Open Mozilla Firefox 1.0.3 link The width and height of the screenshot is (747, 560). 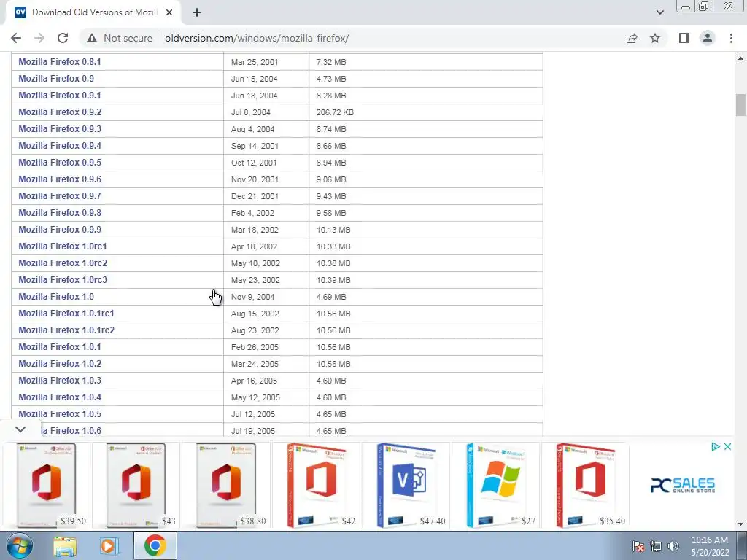pos(60,380)
